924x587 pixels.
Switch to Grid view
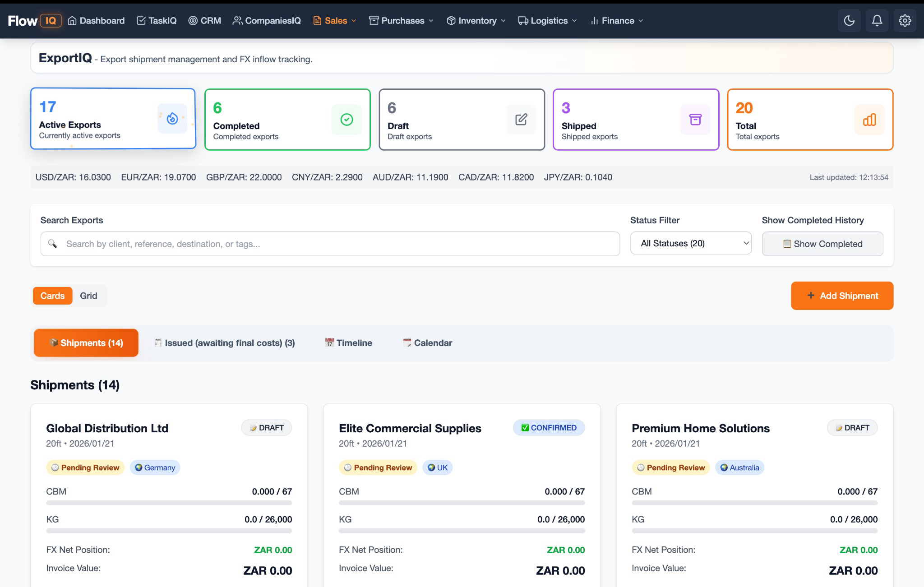[x=89, y=296]
